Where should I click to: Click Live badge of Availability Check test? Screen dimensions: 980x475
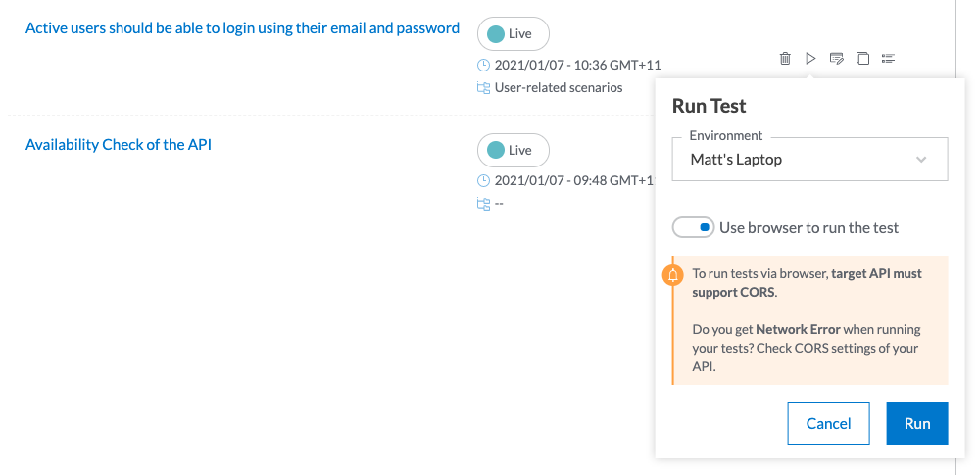pos(514,150)
